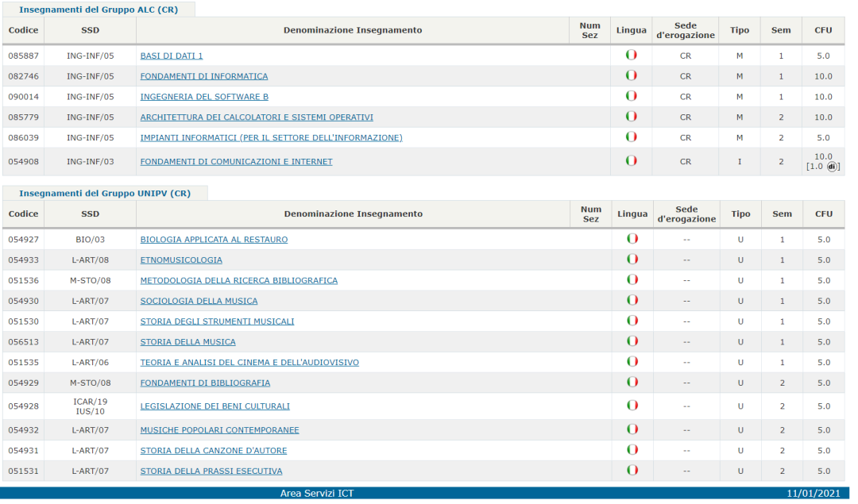Click the flag in FONDAMENTI DI COMUNICAZIONI E INTERNET row
Viewport: 858px width, 504px height.
[x=631, y=160]
